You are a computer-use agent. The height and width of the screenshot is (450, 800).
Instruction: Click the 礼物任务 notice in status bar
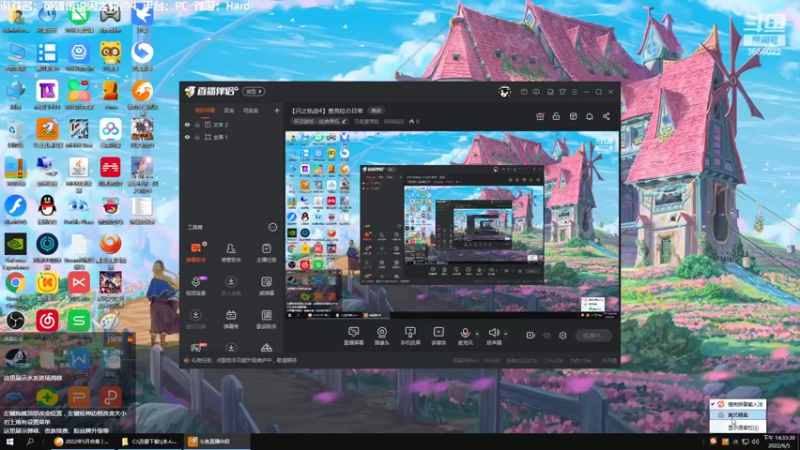(x=243, y=360)
